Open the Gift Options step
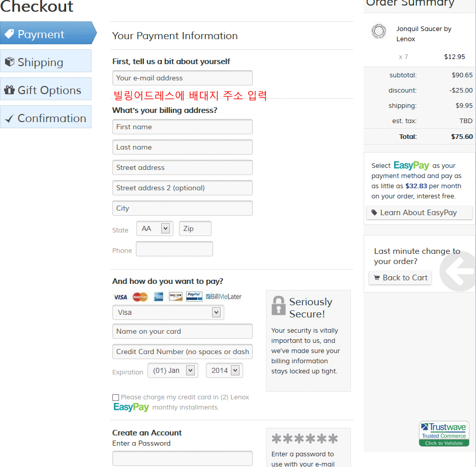 [46, 90]
